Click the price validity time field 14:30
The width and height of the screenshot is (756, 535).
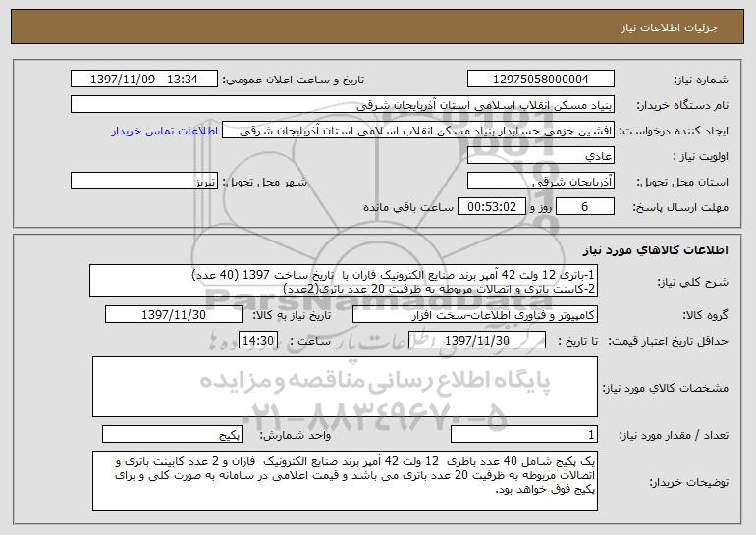tap(258, 341)
